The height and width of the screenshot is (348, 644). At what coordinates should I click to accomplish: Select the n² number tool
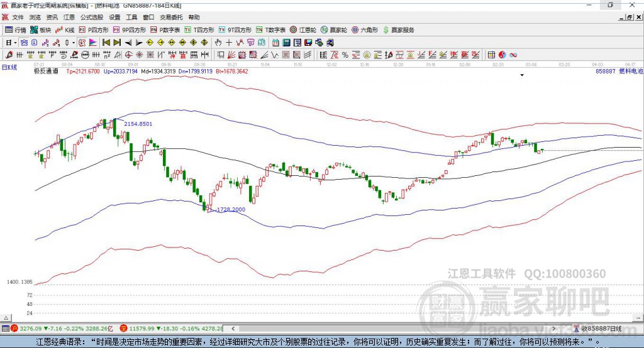tap(107, 55)
